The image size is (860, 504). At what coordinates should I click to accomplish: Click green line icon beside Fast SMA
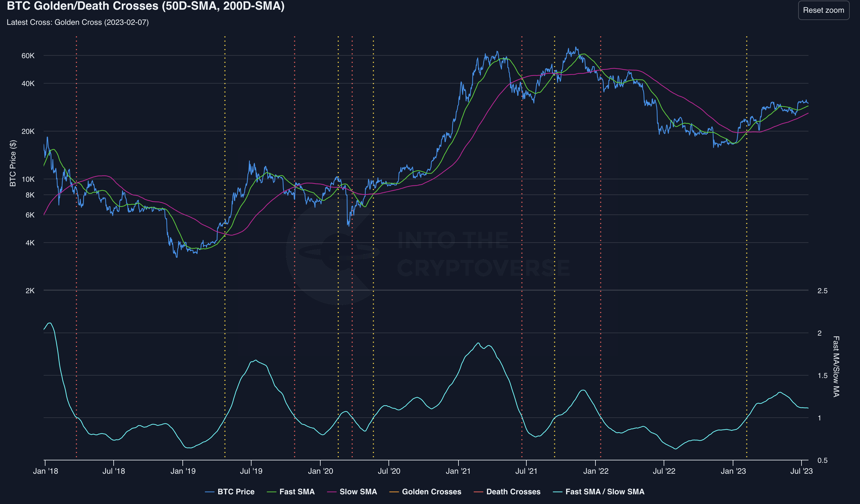coord(271,492)
